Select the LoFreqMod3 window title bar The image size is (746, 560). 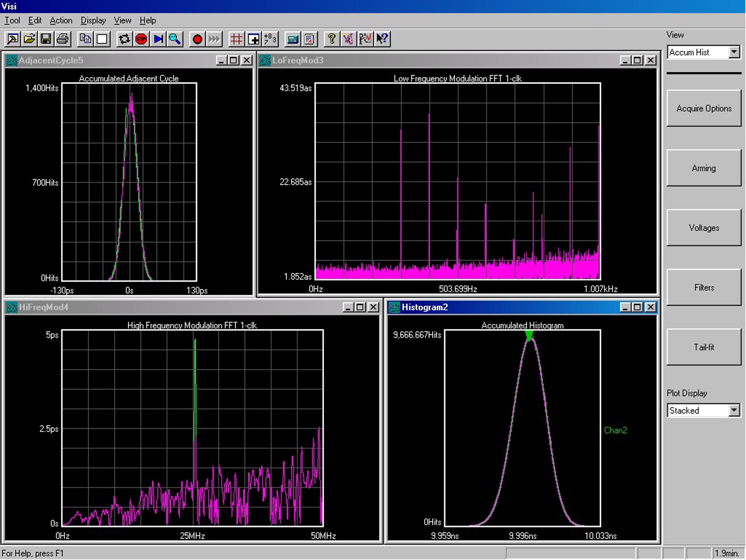coord(458,60)
